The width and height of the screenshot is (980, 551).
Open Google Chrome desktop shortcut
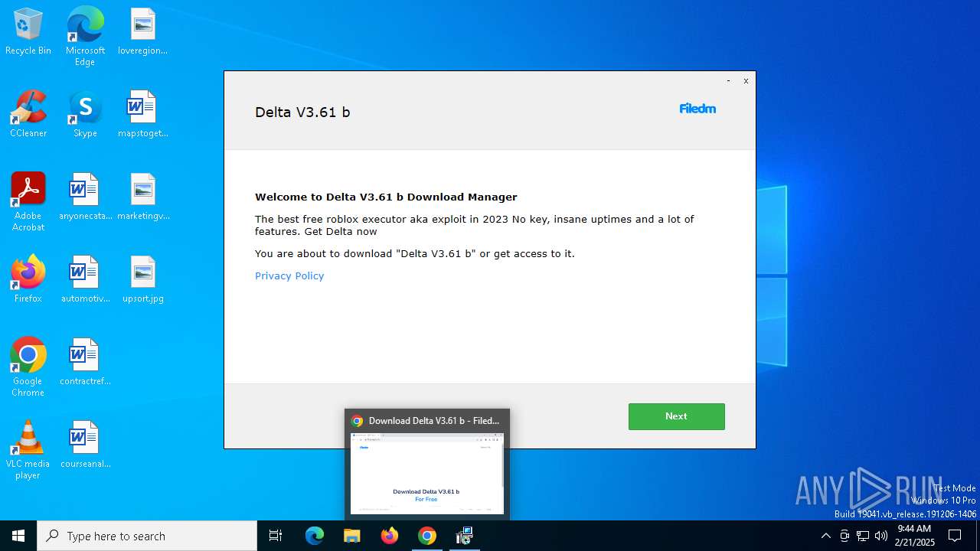click(x=28, y=367)
